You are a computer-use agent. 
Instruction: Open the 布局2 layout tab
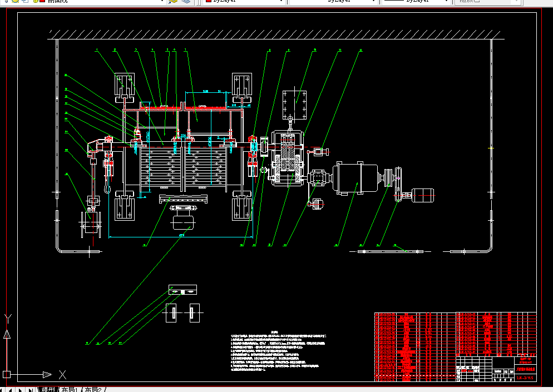[93, 389]
